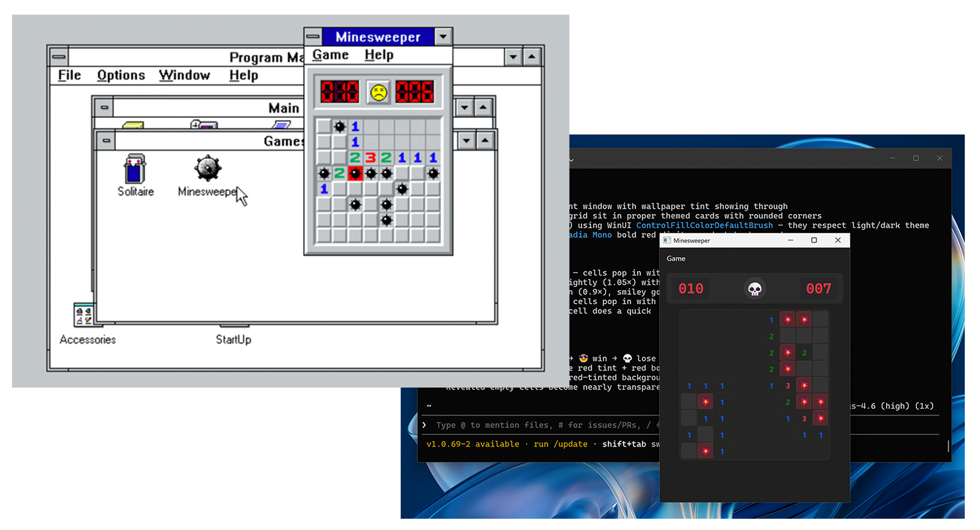Viewport: 980px width, 530px height.
Task: Click the 007 timer in dark Minesweeper
Action: click(x=818, y=289)
